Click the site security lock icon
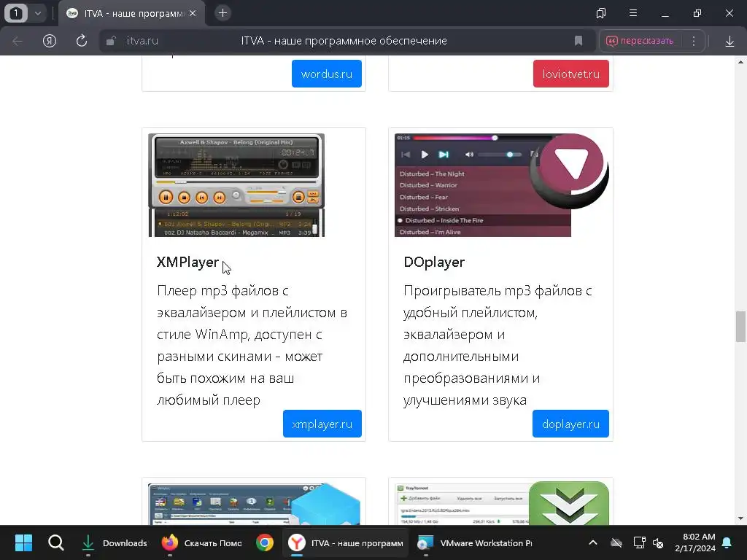This screenshot has width=747, height=560. [x=111, y=41]
